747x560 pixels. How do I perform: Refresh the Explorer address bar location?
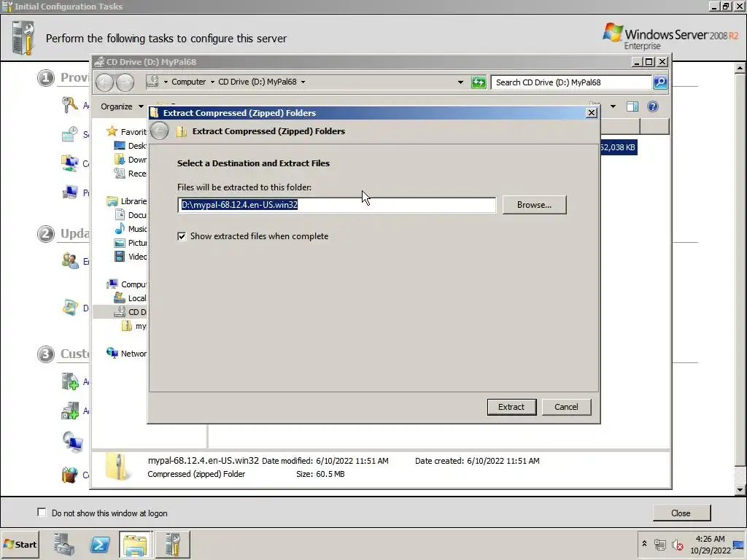[x=479, y=82]
